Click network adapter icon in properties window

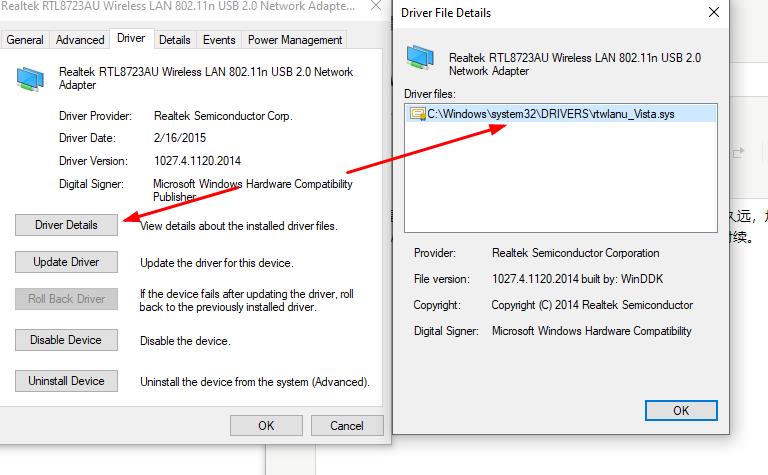point(30,79)
